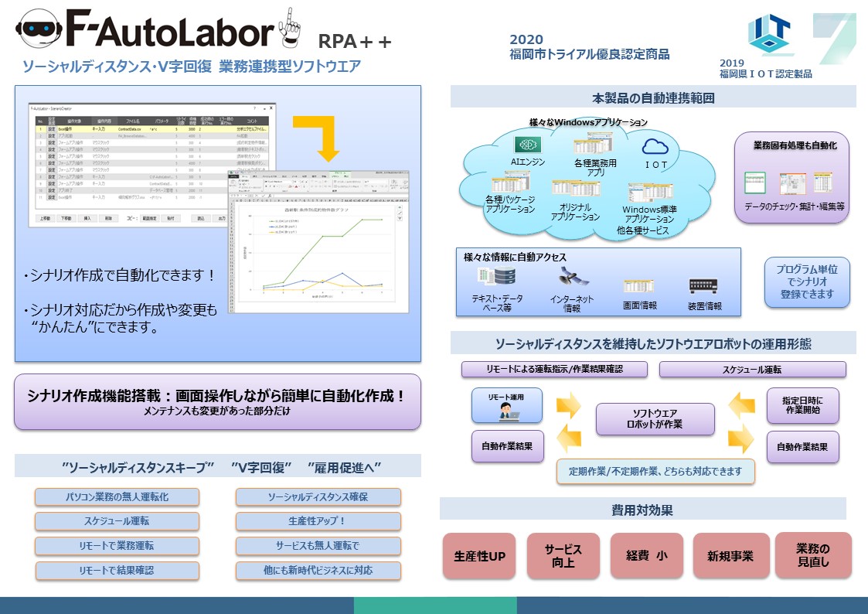Select 他にも新時代ビジネスに対応 box
This screenshot has width=868, height=614.
point(318,570)
